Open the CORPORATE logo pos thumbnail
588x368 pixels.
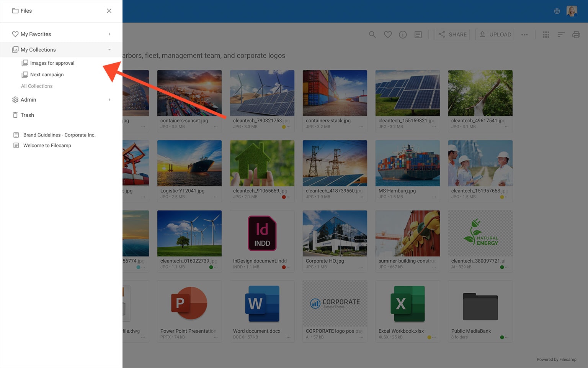tap(335, 304)
